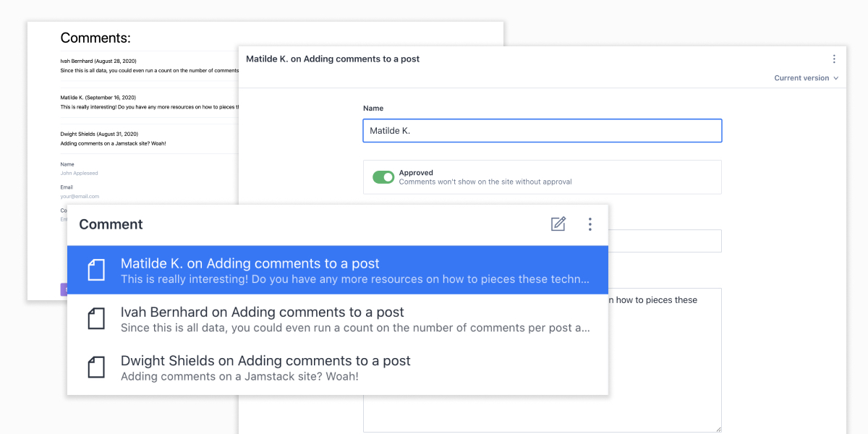868x434 pixels.
Task: Click the "Since this is all data" preview text
Action: 354,328
